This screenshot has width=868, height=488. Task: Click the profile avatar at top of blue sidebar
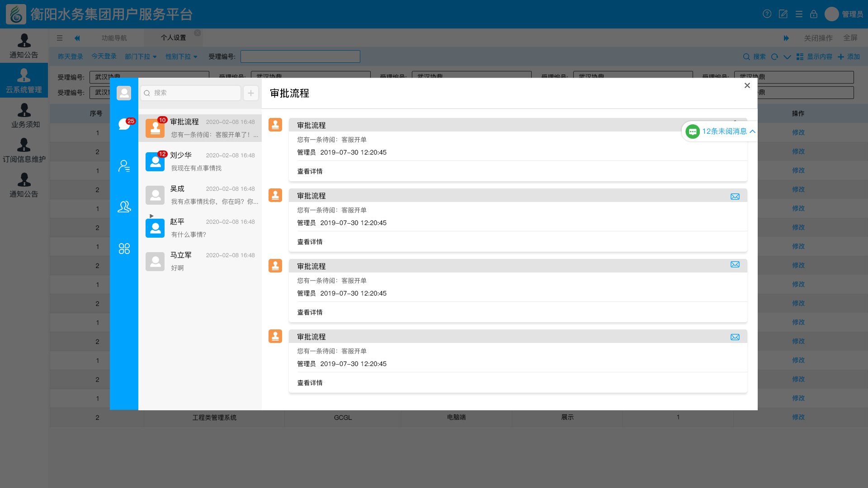124,93
